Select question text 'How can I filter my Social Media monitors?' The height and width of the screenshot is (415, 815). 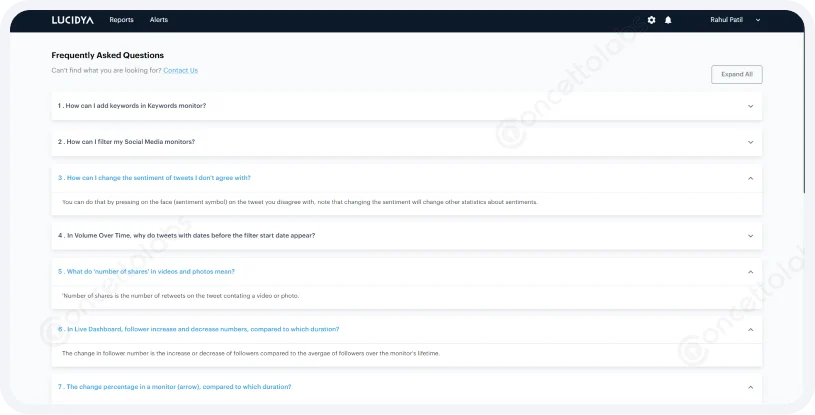point(130,141)
